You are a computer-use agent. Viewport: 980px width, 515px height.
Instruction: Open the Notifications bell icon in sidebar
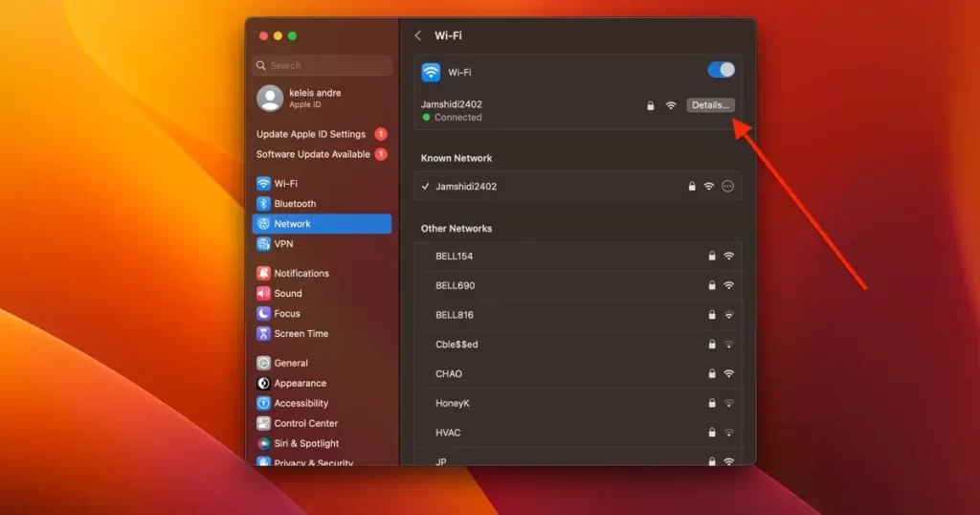coord(264,273)
